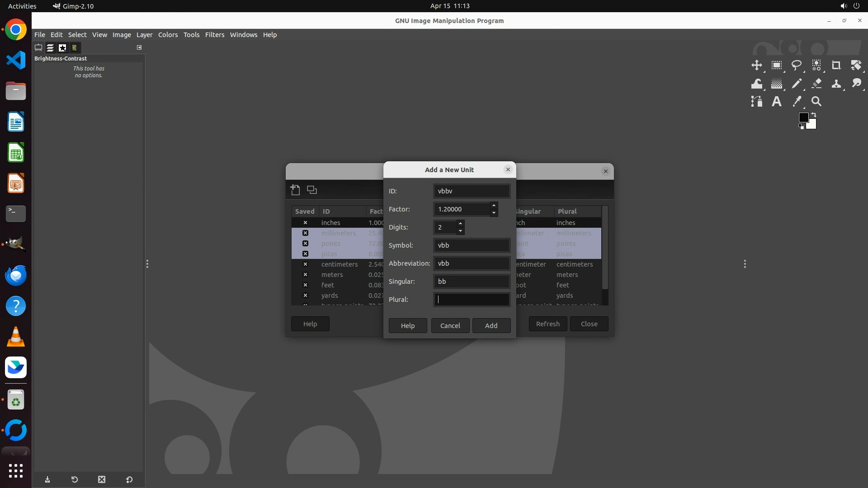Select the Color Picker eyedropper tool

point(797,102)
